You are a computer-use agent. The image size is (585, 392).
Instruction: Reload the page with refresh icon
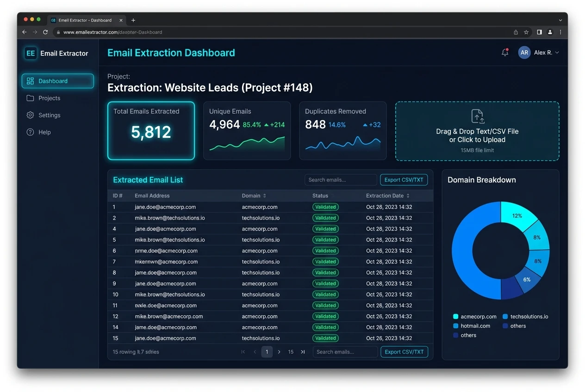[45, 32]
